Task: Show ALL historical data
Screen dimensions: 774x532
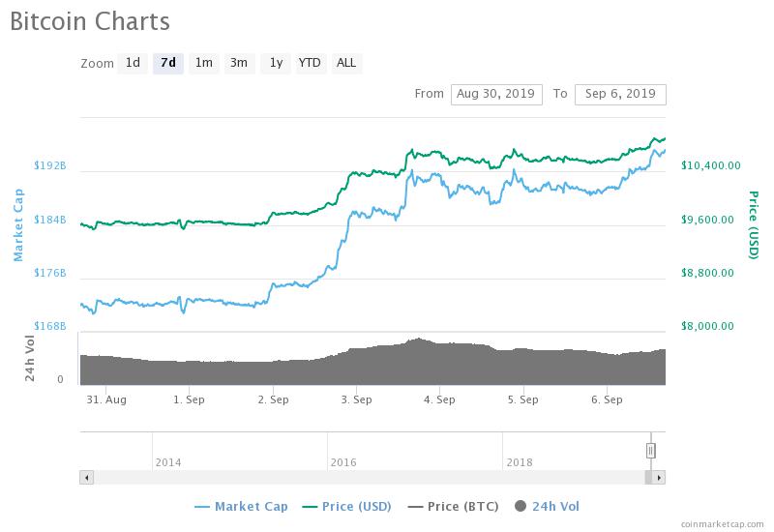Action: 346,63
